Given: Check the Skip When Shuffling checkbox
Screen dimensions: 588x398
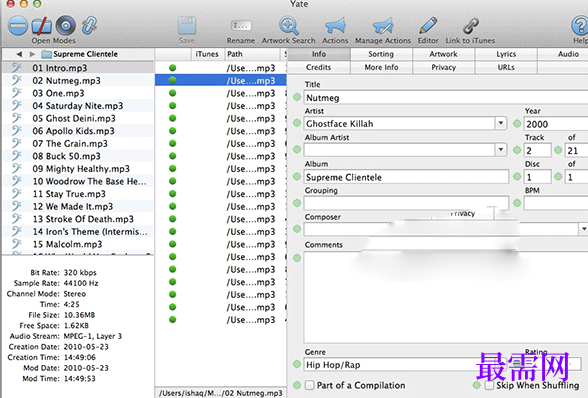Looking at the screenshot, I should tap(489, 385).
